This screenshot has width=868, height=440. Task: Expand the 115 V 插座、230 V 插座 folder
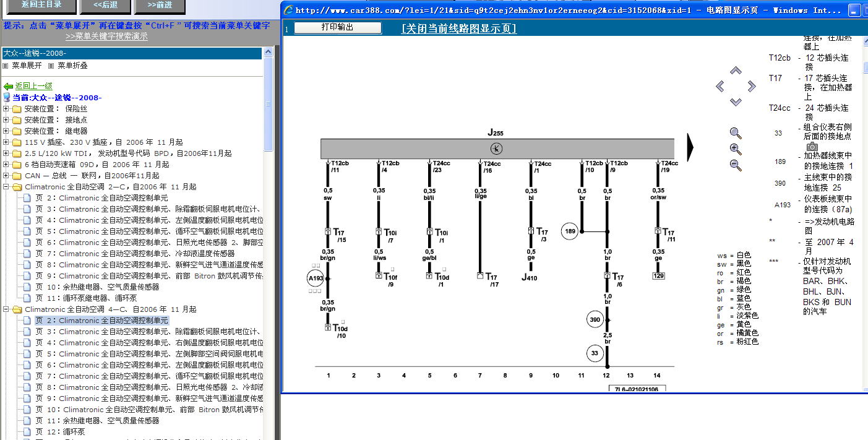(x=6, y=142)
